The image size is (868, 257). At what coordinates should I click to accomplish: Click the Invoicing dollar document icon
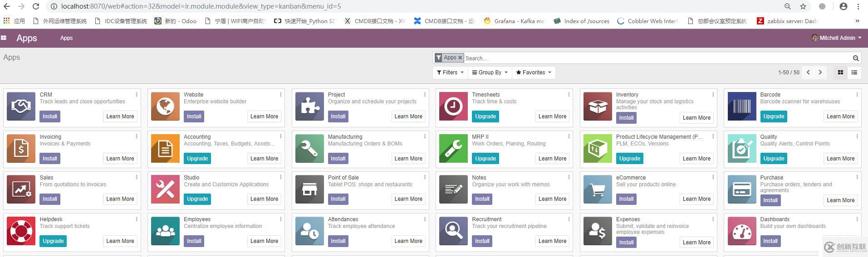21,149
